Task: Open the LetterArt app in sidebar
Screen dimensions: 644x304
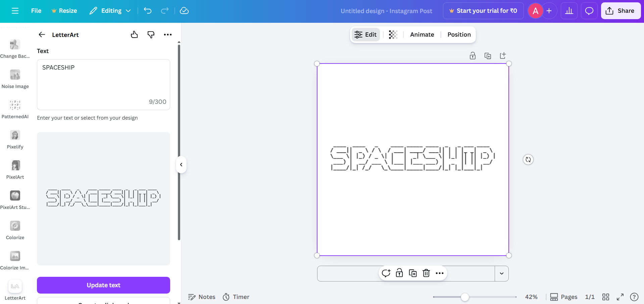Action: point(15,291)
